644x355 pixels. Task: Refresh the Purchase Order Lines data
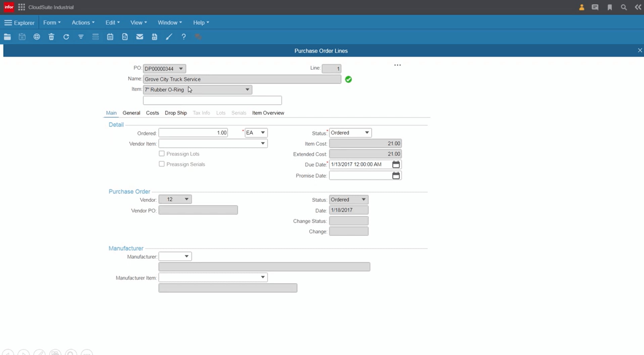(x=66, y=37)
